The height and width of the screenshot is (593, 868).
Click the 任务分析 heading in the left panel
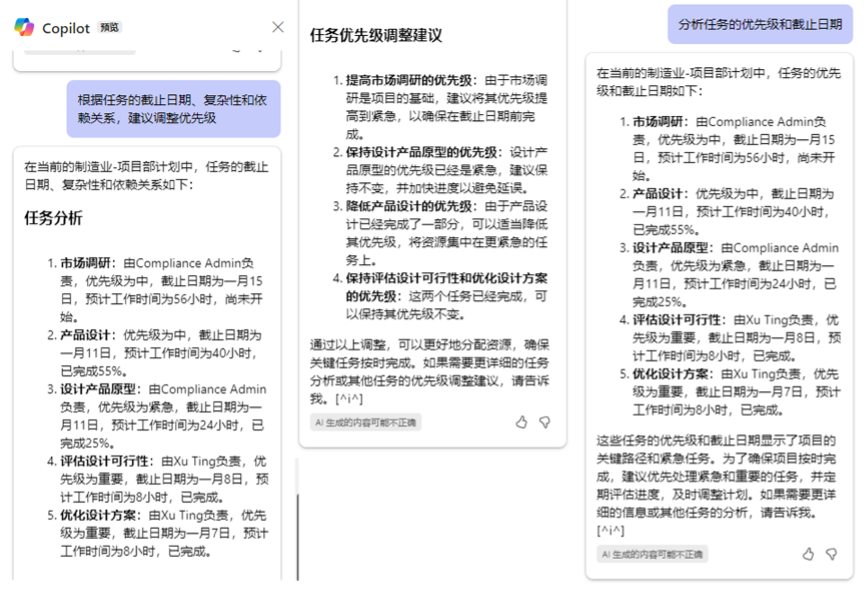click(x=53, y=218)
